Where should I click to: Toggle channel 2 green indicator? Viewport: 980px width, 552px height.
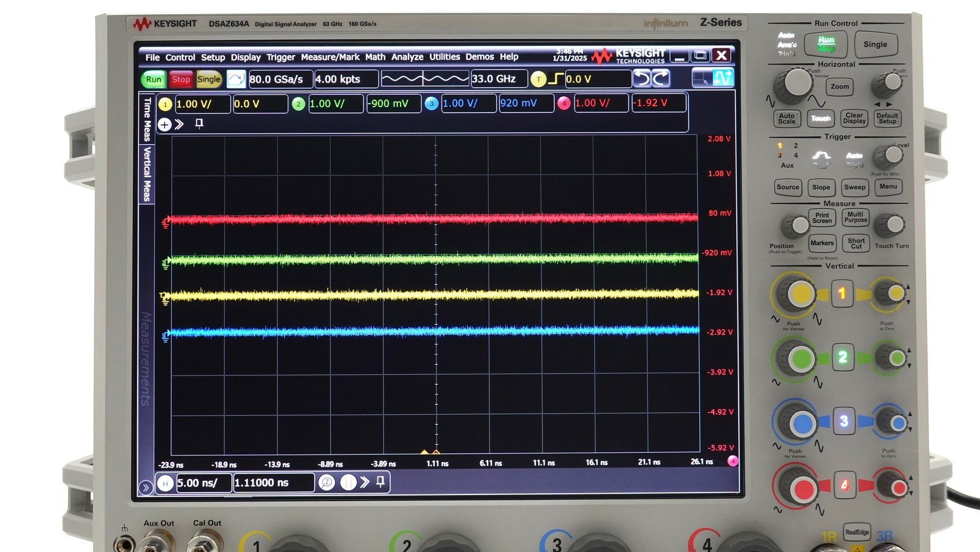coord(298,104)
